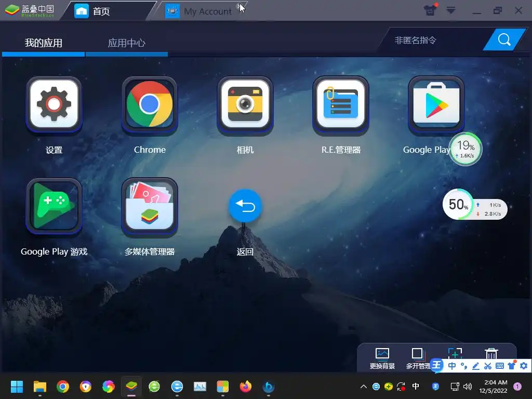
Task: Click the BlueStacks taskbar icon
Action: pos(131,387)
